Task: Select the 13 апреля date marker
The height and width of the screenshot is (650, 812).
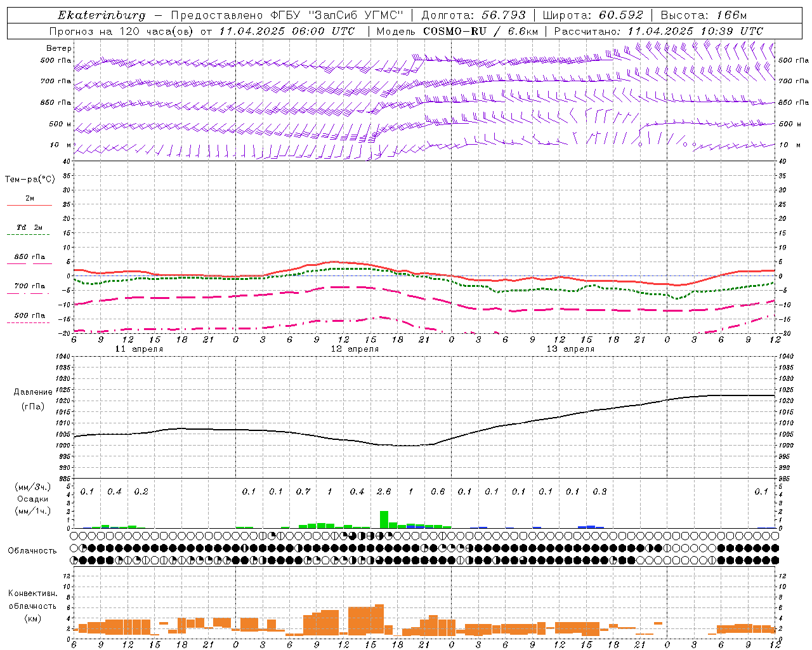Action: [x=570, y=349]
